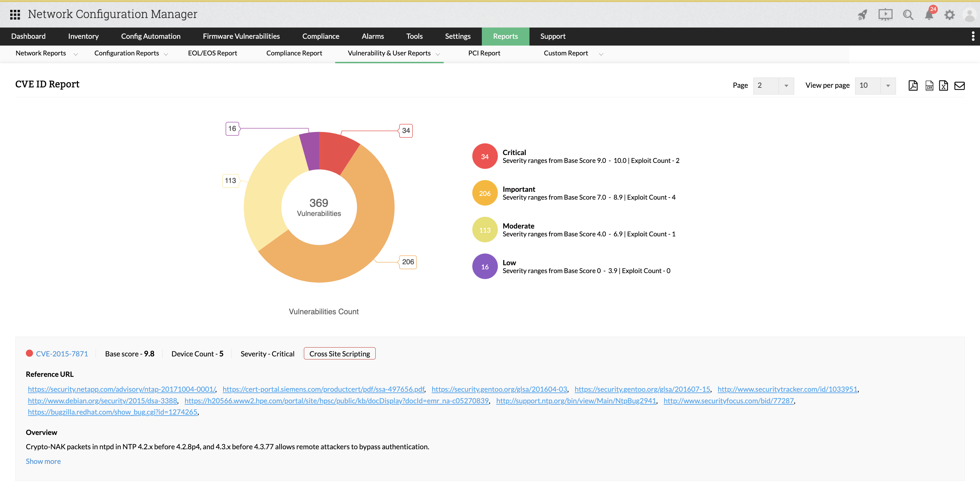Open the CVE-2015-7871 link
Image resolution: width=980 pixels, height=487 pixels.
tap(62, 354)
